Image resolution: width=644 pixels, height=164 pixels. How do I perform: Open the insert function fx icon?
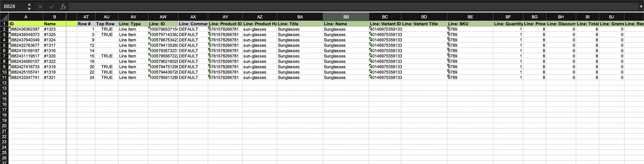point(63,6)
